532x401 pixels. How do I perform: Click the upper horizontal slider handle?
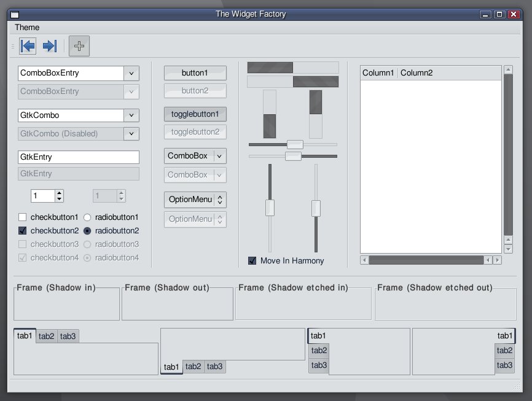click(295, 144)
